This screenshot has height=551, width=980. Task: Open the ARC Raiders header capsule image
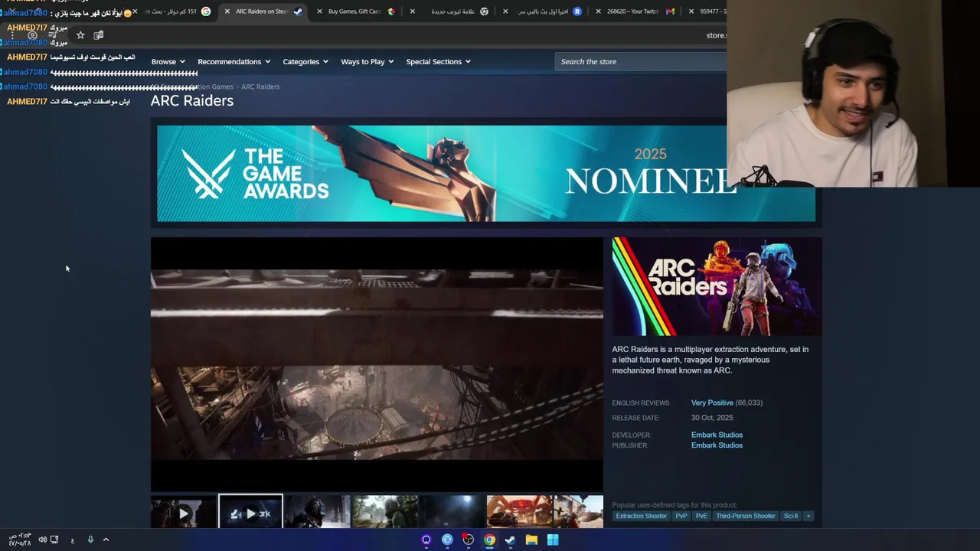[717, 286]
